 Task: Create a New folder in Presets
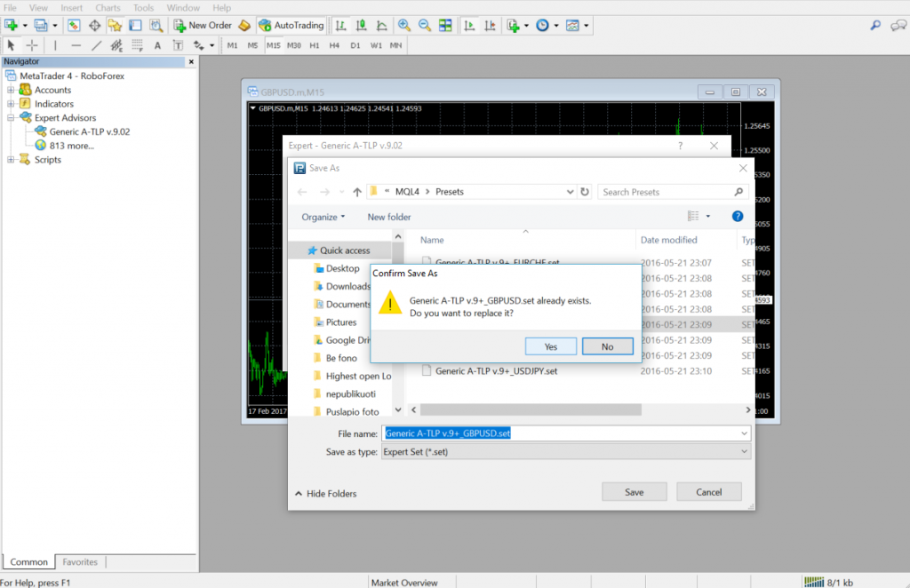pos(389,217)
